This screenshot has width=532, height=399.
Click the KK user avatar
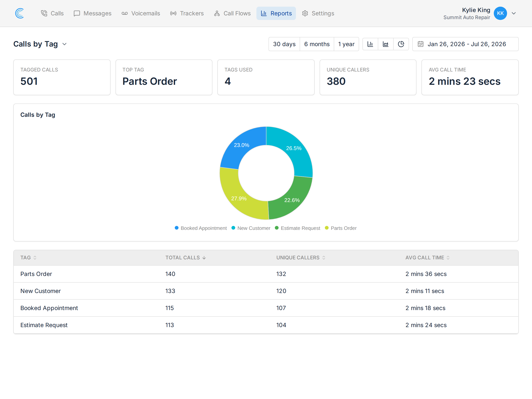(x=500, y=13)
